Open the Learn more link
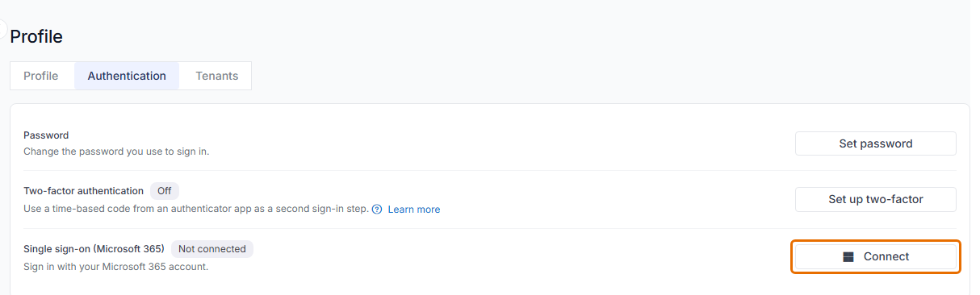This screenshot has height=295, width=980. (414, 210)
